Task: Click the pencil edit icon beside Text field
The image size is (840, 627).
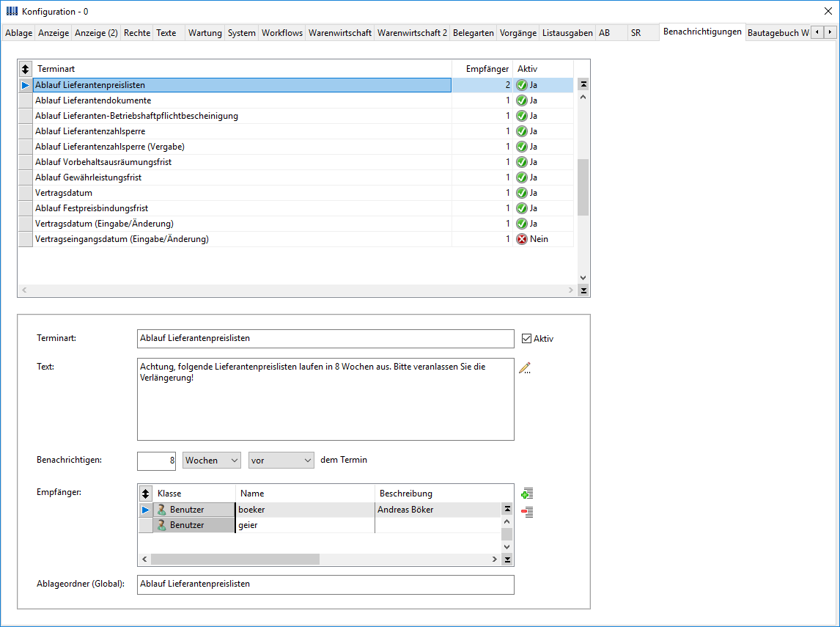Action: [525, 368]
